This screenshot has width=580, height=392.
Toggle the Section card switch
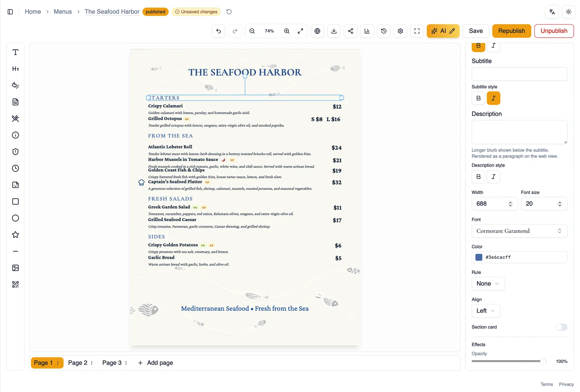(561, 327)
